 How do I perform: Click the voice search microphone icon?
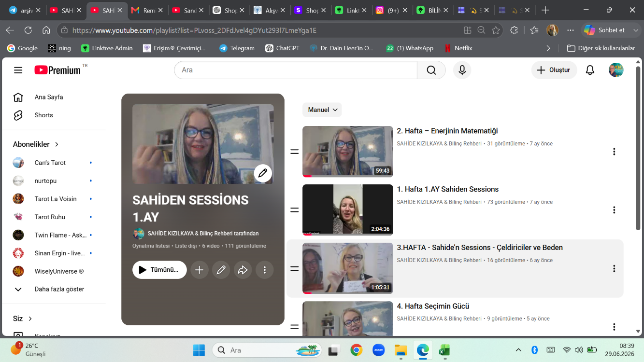point(462,70)
